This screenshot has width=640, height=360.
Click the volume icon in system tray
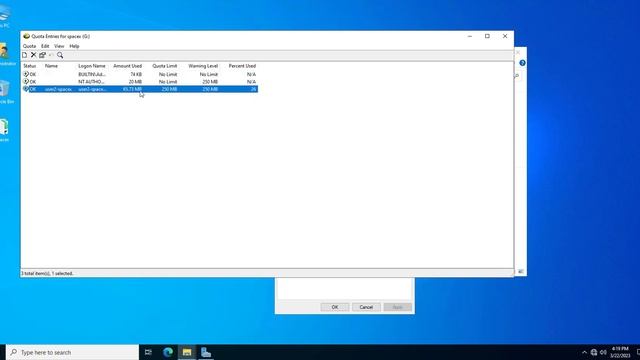603,352
